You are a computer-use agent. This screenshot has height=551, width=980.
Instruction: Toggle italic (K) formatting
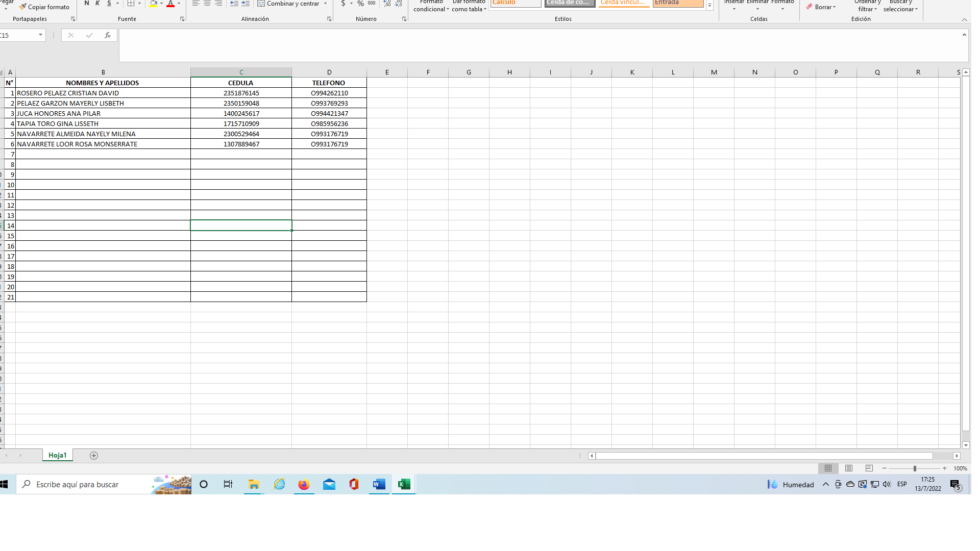(x=97, y=4)
